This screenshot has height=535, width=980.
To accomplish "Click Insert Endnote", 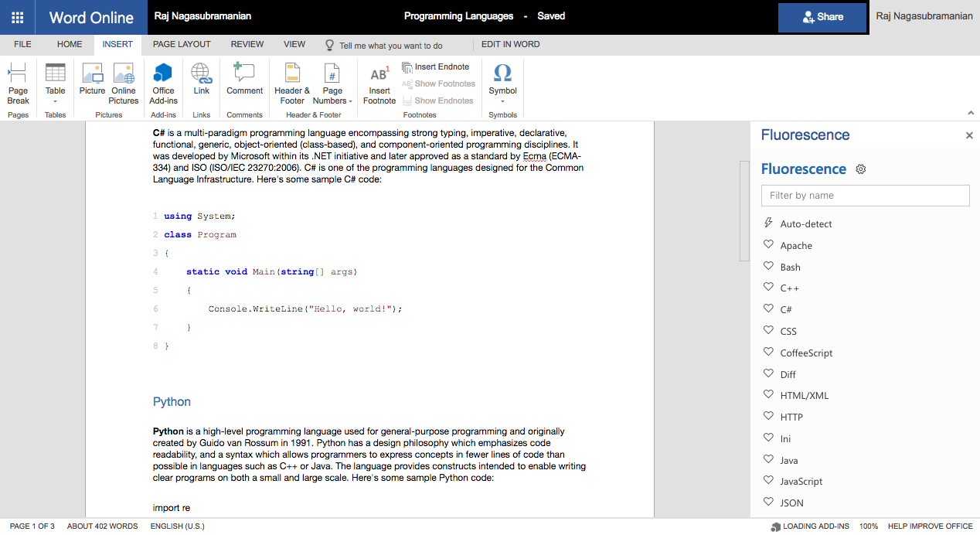I will (436, 66).
